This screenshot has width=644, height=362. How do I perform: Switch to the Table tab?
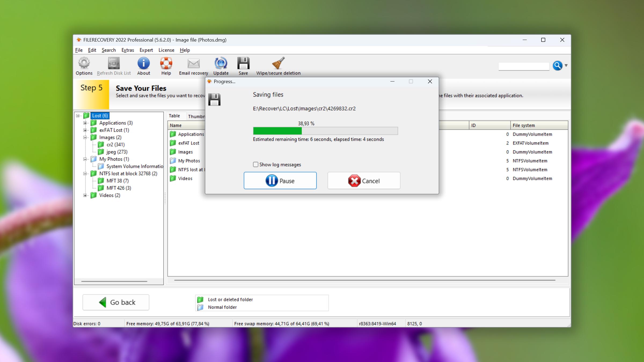pos(174,116)
